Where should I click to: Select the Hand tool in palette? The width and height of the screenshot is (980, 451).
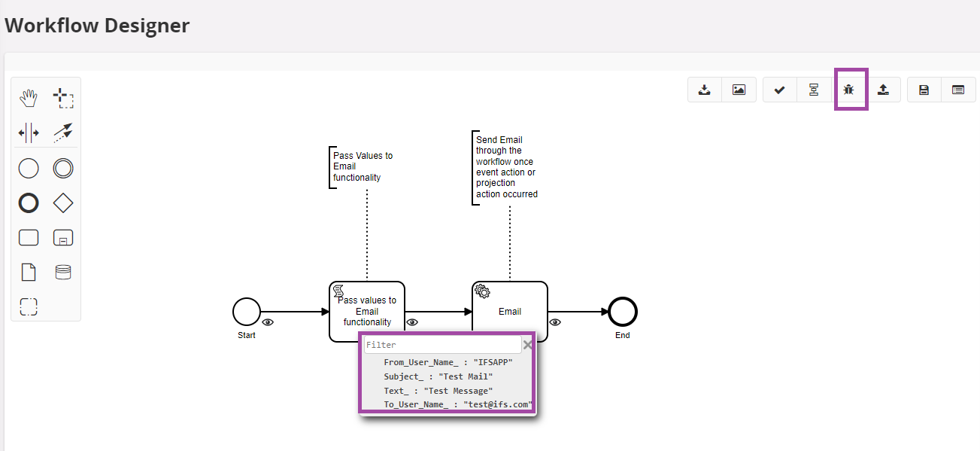pyautogui.click(x=29, y=98)
